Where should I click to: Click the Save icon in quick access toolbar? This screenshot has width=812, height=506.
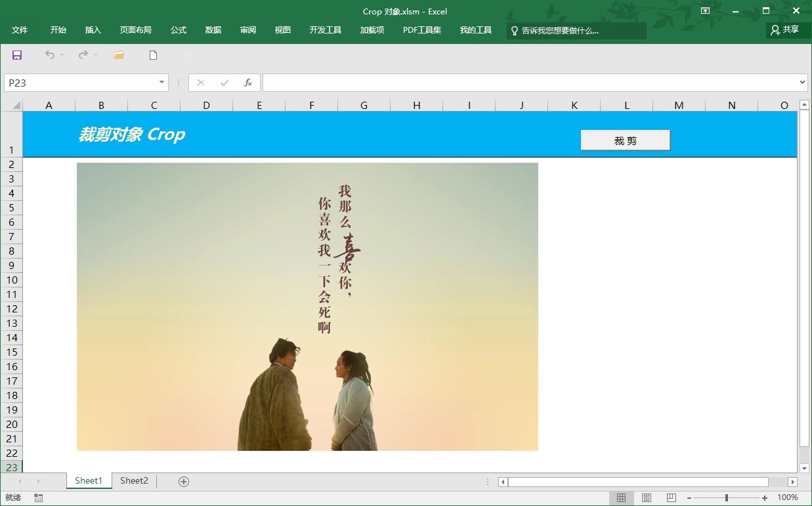(17, 55)
